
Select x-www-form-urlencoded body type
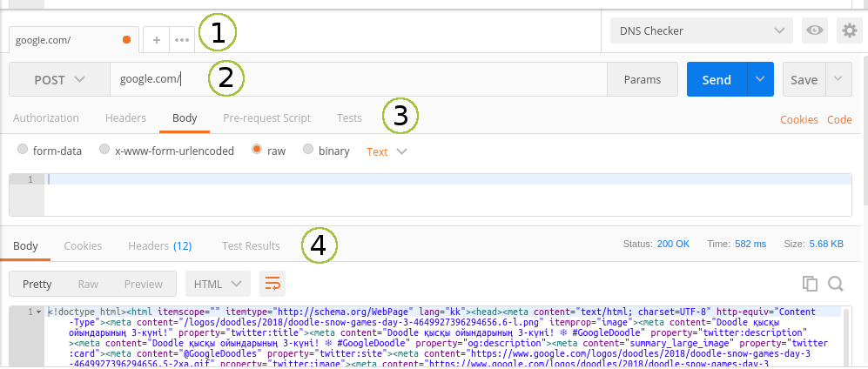pos(104,151)
